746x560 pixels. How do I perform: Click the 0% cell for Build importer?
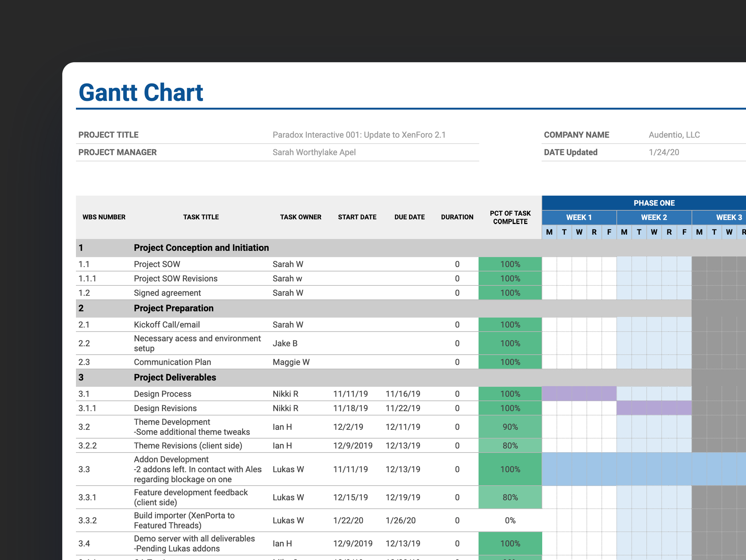(x=510, y=521)
